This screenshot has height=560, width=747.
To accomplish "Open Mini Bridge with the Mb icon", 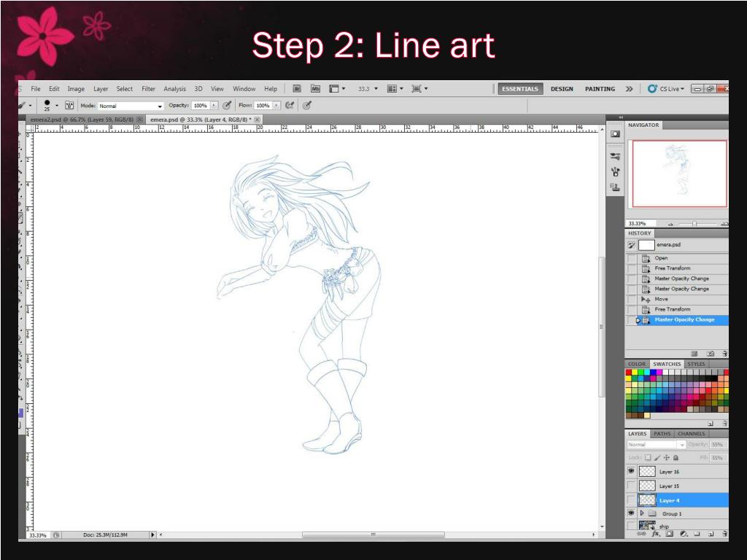I will tap(315, 88).
